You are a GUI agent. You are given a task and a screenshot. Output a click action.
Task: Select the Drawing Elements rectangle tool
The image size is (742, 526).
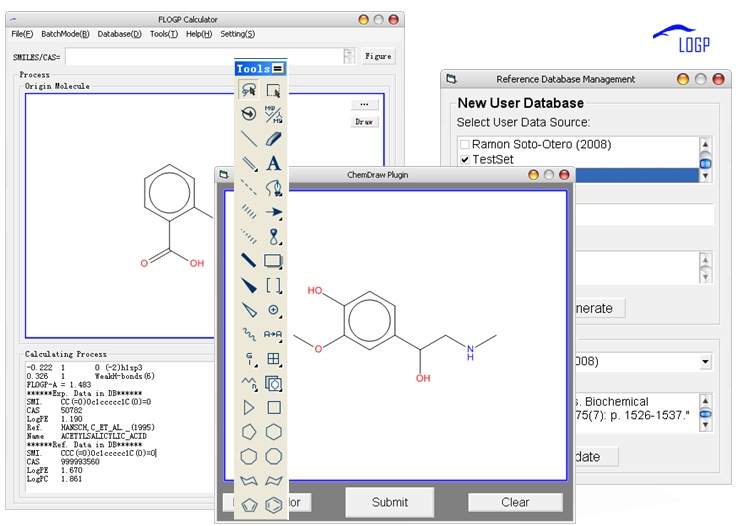274,261
